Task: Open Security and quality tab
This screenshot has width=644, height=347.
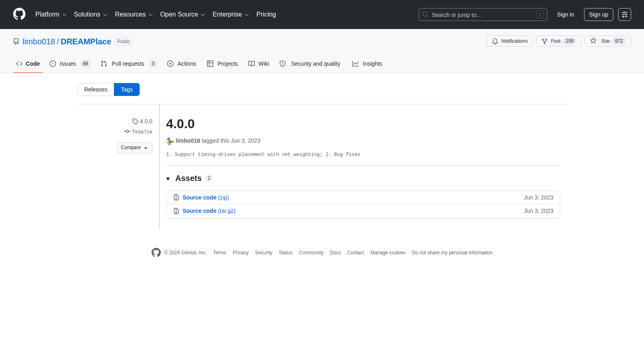Action: [x=310, y=64]
